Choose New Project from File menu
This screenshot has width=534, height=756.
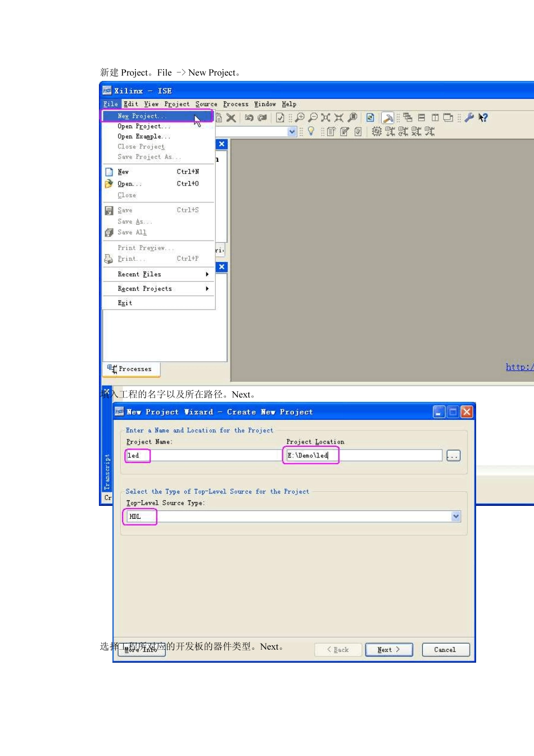157,116
